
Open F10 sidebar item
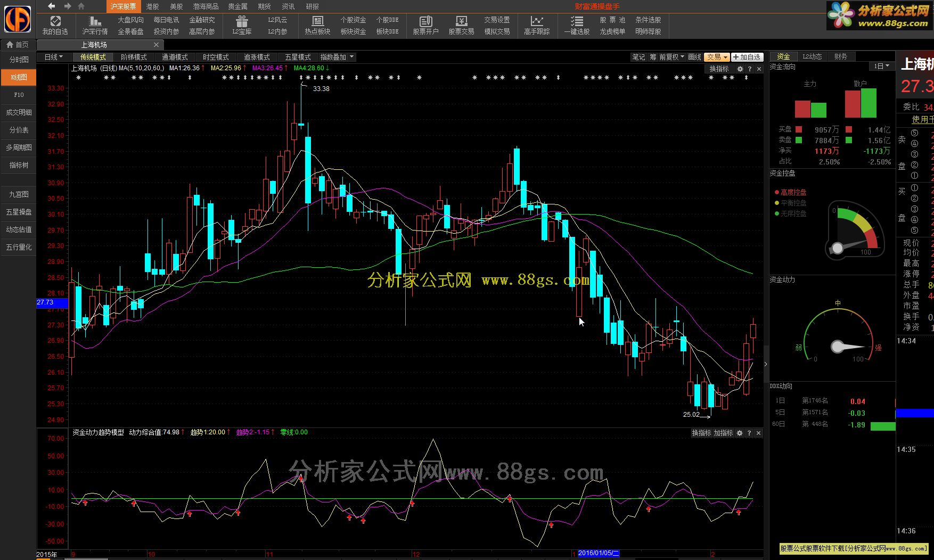tap(19, 95)
